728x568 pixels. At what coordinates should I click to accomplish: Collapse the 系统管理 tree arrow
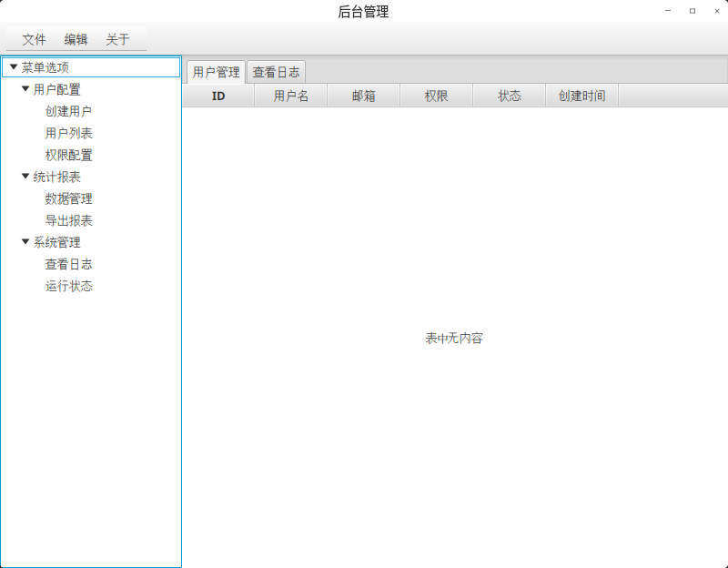[x=25, y=242]
